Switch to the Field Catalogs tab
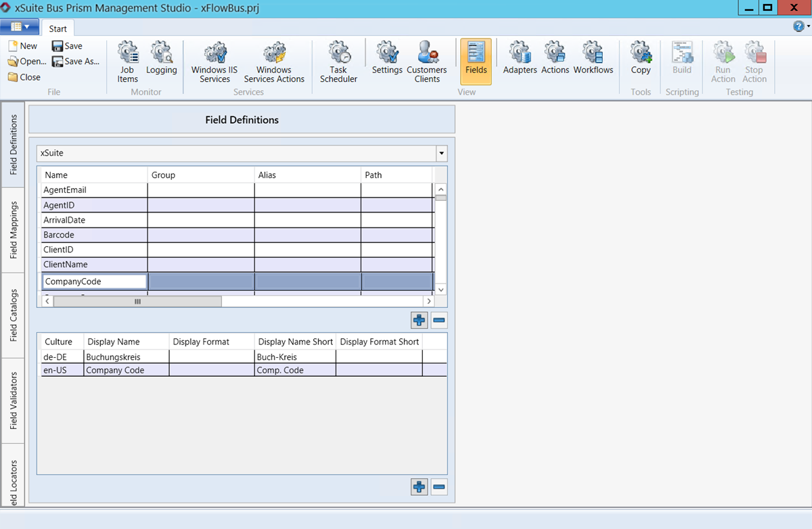Viewport: 812px width, 529px height. (x=14, y=315)
